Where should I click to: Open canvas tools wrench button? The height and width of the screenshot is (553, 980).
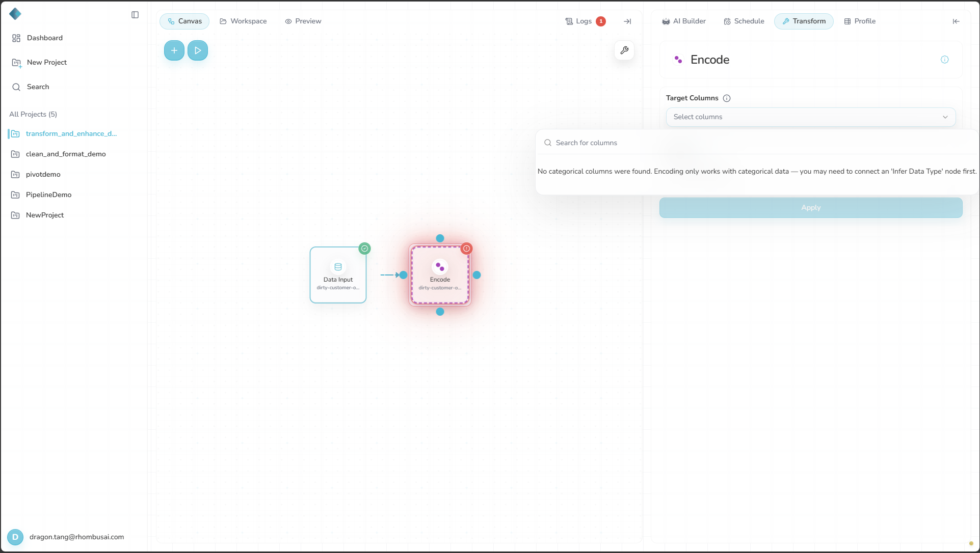coord(624,50)
